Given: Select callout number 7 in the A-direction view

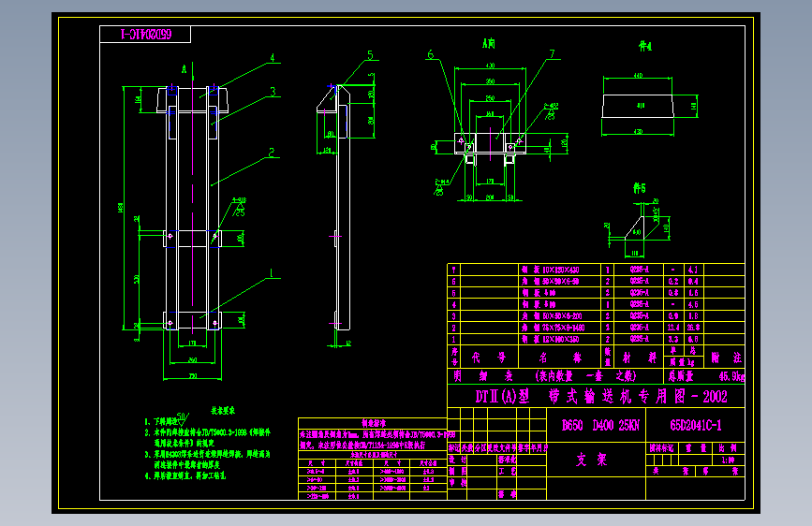Looking at the screenshot, I should 552,54.
